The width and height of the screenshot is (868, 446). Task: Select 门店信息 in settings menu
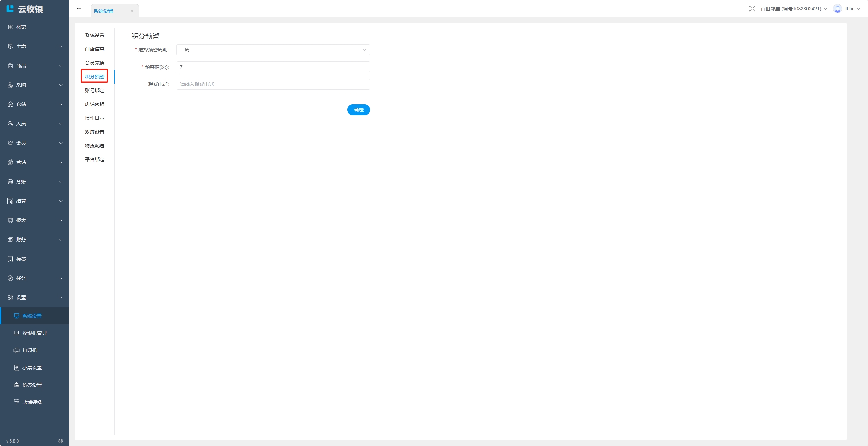(95, 49)
